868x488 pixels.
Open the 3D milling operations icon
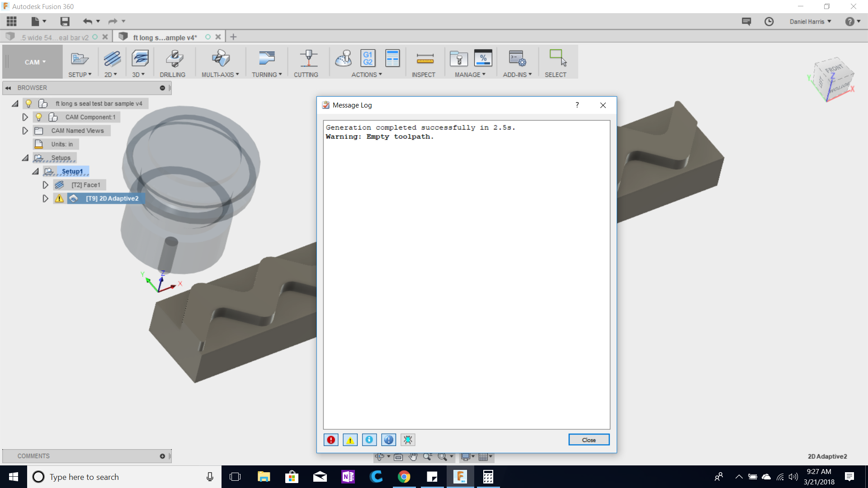(x=140, y=59)
